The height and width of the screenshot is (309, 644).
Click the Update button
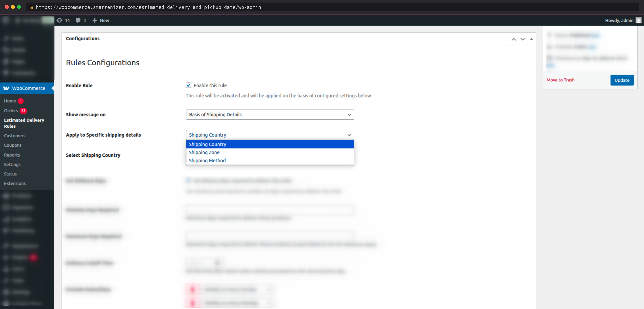point(622,80)
